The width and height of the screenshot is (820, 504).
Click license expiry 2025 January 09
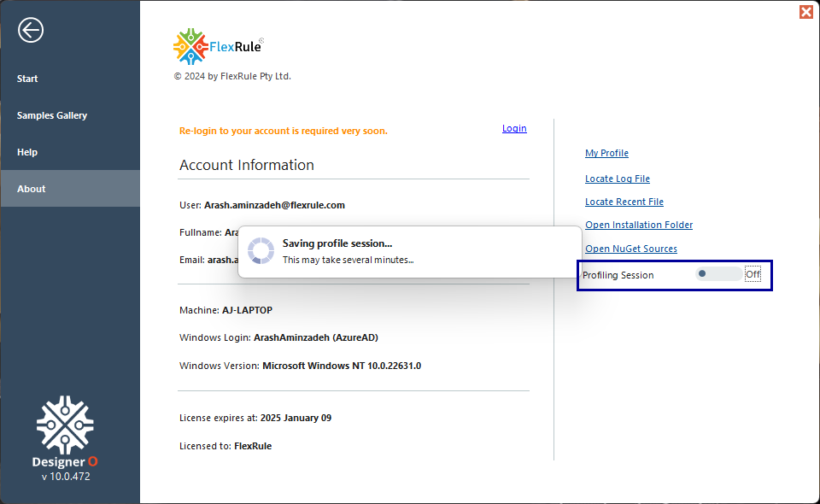coord(296,418)
